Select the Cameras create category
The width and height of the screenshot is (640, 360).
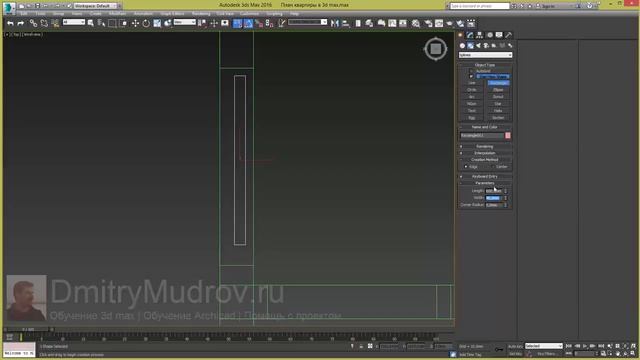tap(486, 46)
